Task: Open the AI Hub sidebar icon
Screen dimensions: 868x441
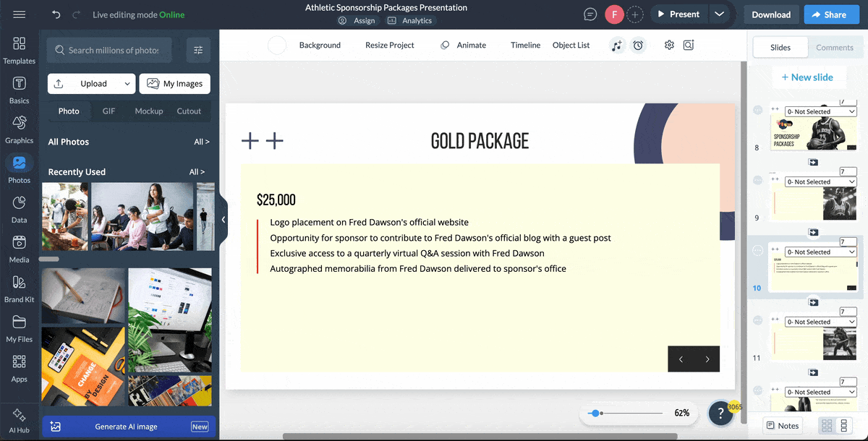Action: click(x=20, y=419)
